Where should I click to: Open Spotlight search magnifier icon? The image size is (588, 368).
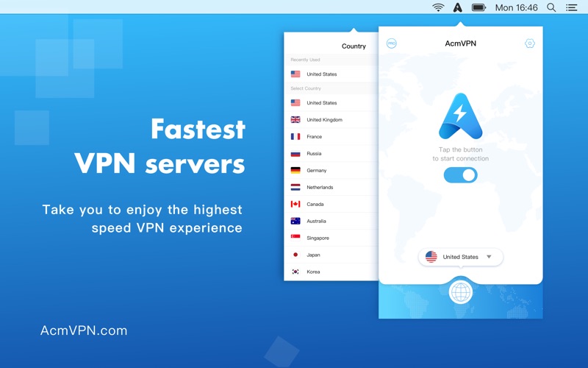tap(551, 7)
